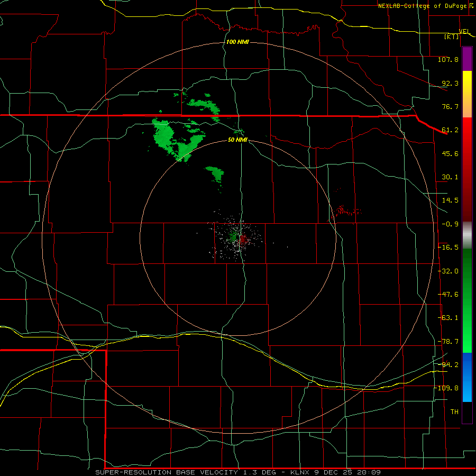Click the [KT] units label
The height and width of the screenshot is (476, 476).
coord(452,36)
